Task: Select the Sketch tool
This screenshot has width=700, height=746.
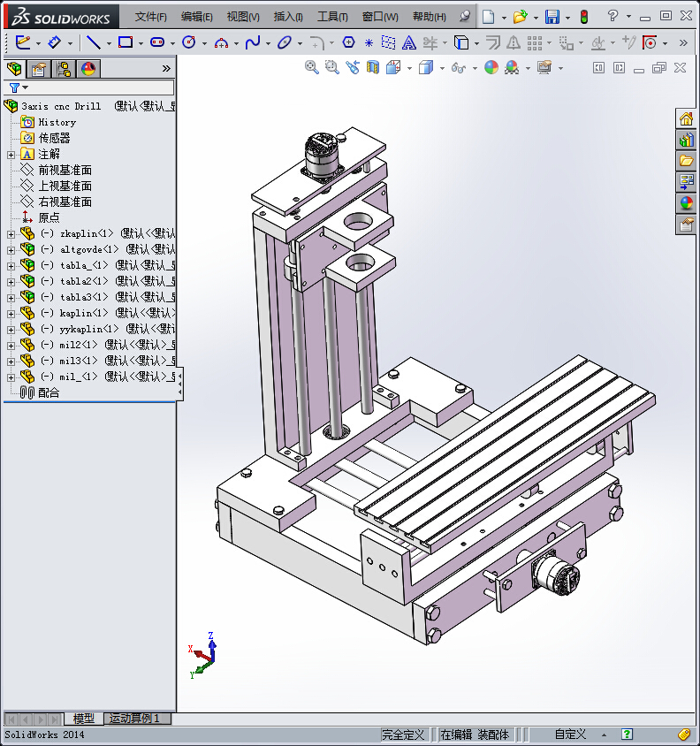Action: click(22, 42)
